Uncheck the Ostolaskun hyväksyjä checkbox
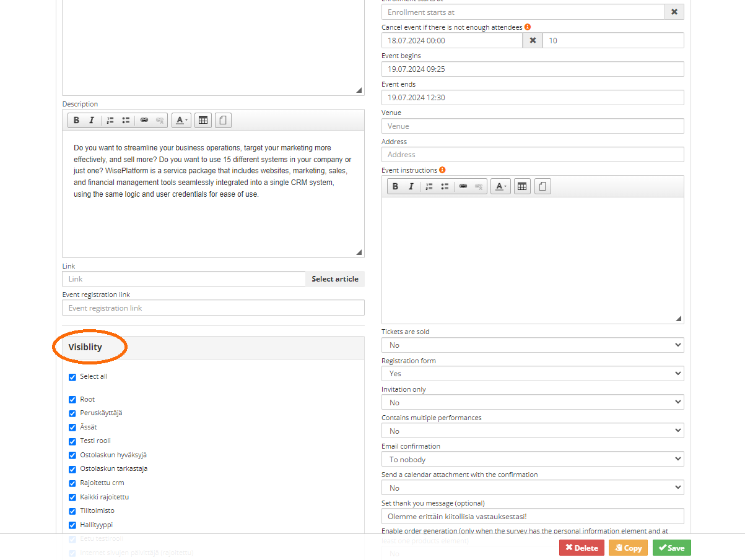 (72, 455)
